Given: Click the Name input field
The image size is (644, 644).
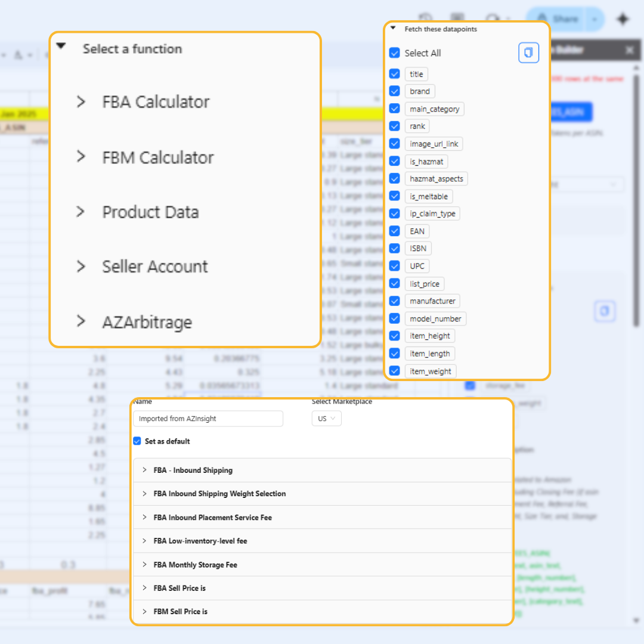Looking at the screenshot, I should tap(208, 419).
